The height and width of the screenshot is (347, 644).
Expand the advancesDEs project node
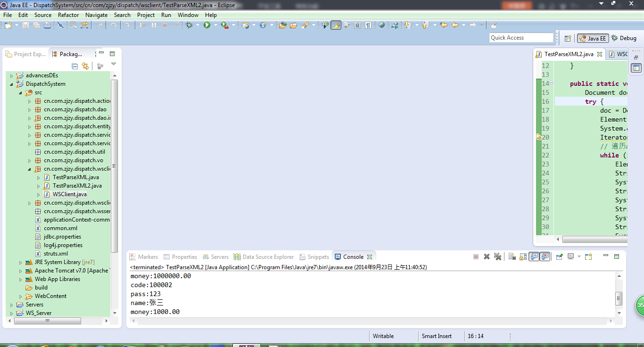[12, 75]
